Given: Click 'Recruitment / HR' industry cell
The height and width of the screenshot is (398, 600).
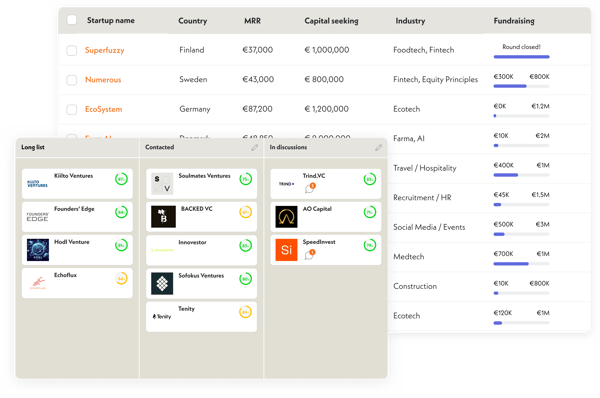Looking at the screenshot, I should click(x=422, y=197).
